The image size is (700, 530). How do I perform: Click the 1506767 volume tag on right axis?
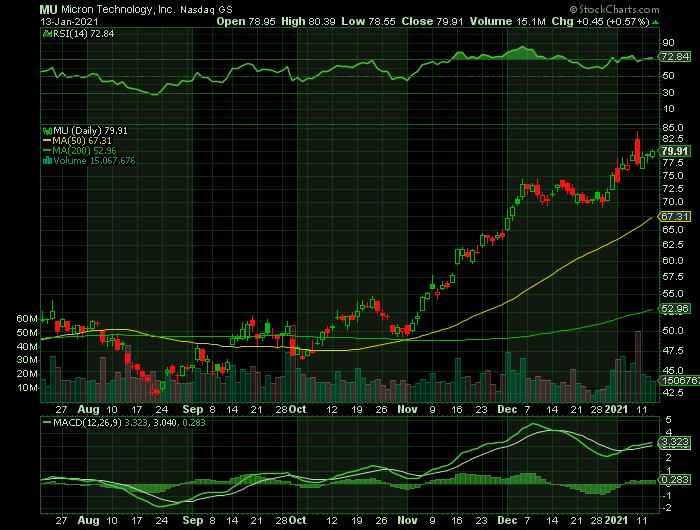pyautogui.click(x=679, y=380)
